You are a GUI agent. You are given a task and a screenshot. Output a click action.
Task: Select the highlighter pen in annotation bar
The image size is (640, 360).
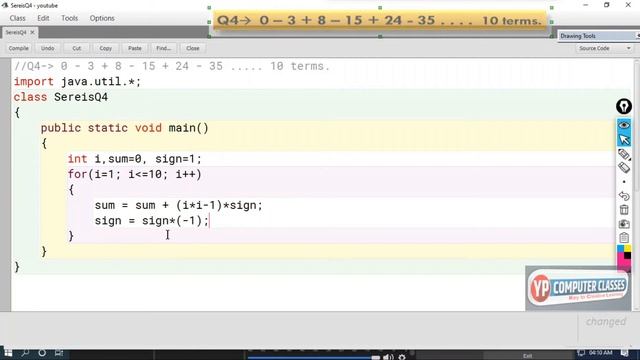(x=624, y=154)
